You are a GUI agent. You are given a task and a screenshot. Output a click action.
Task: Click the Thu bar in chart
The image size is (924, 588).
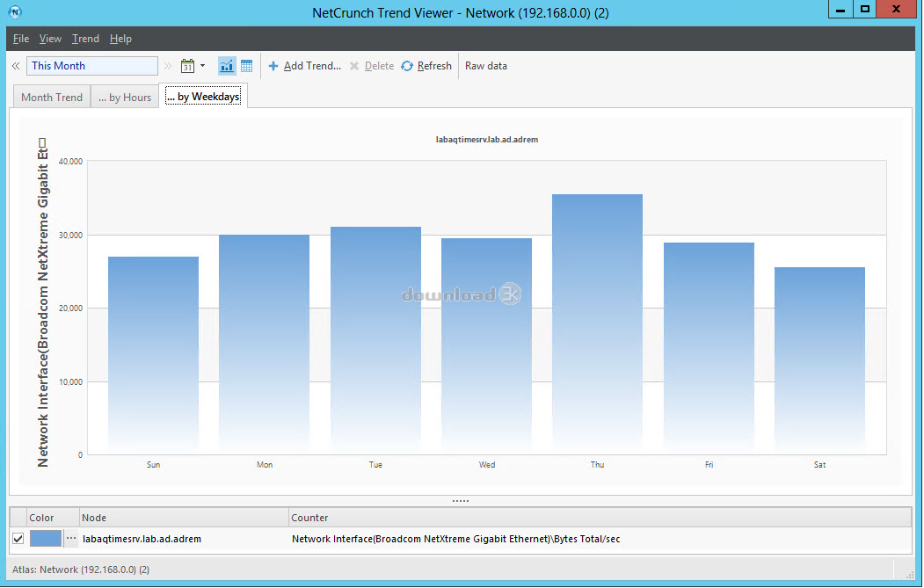point(598,324)
